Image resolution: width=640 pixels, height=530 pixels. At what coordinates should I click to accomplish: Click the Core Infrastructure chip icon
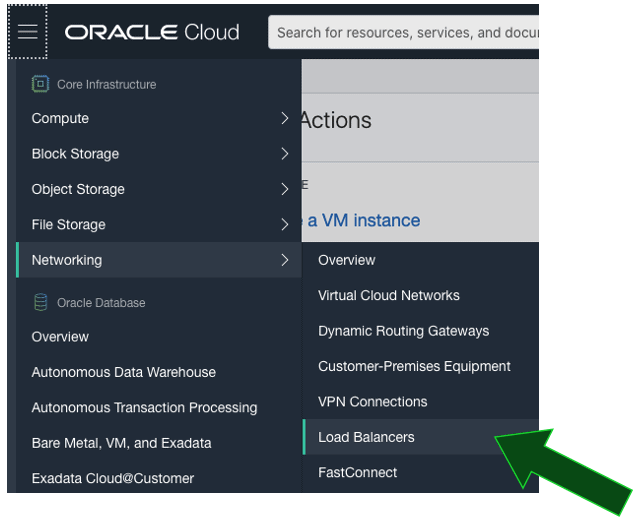click(x=40, y=85)
